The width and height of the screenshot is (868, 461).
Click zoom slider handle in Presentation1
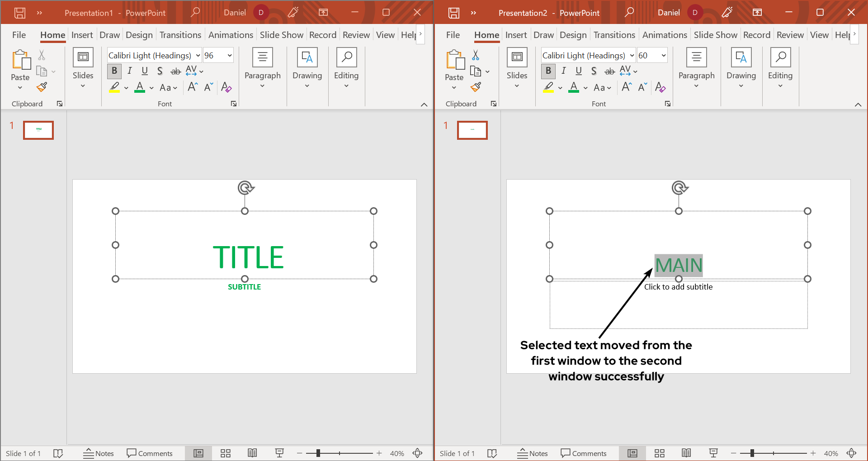[318, 453]
